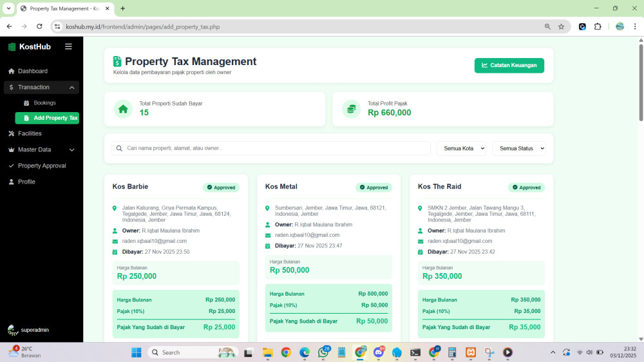Click the Catatan Keuangan button
The width and height of the screenshot is (644, 362).
[x=509, y=65]
